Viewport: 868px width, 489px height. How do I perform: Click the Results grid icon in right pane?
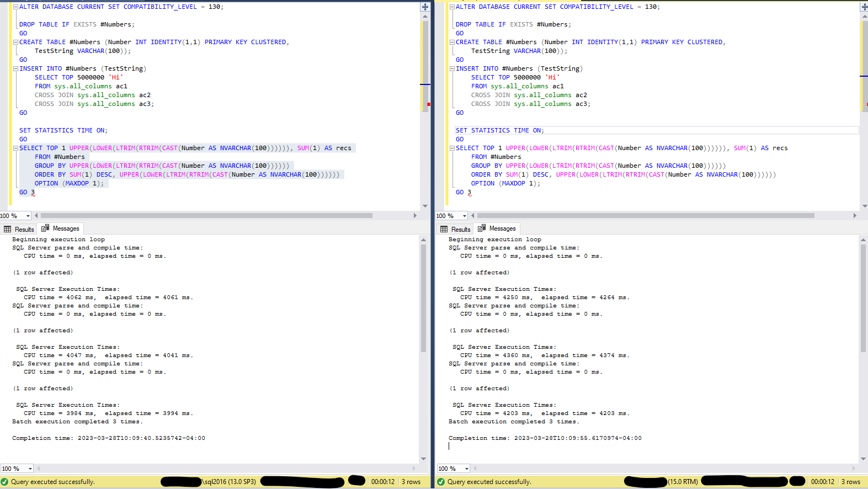tap(444, 229)
